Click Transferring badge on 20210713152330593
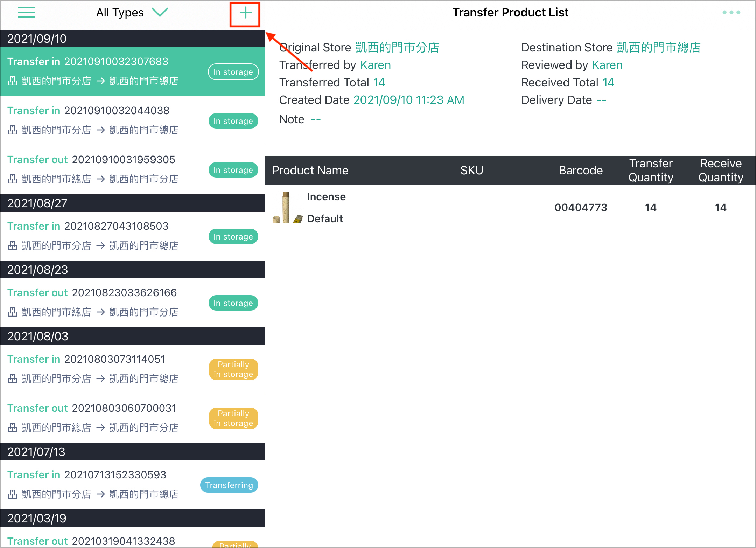The width and height of the screenshot is (756, 548). click(x=229, y=485)
